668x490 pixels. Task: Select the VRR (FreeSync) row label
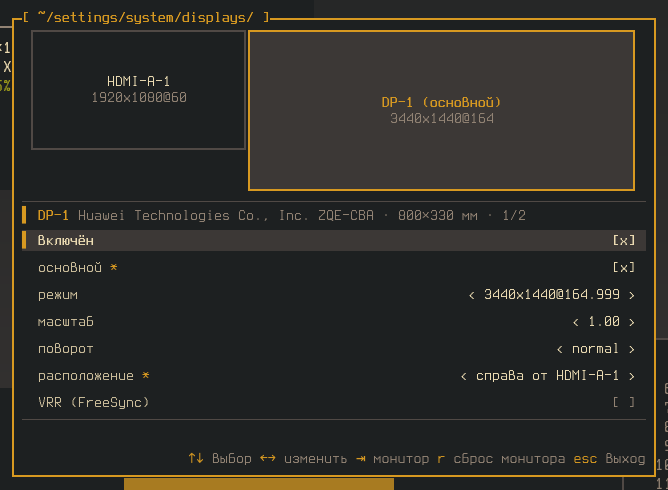click(x=93, y=402)
